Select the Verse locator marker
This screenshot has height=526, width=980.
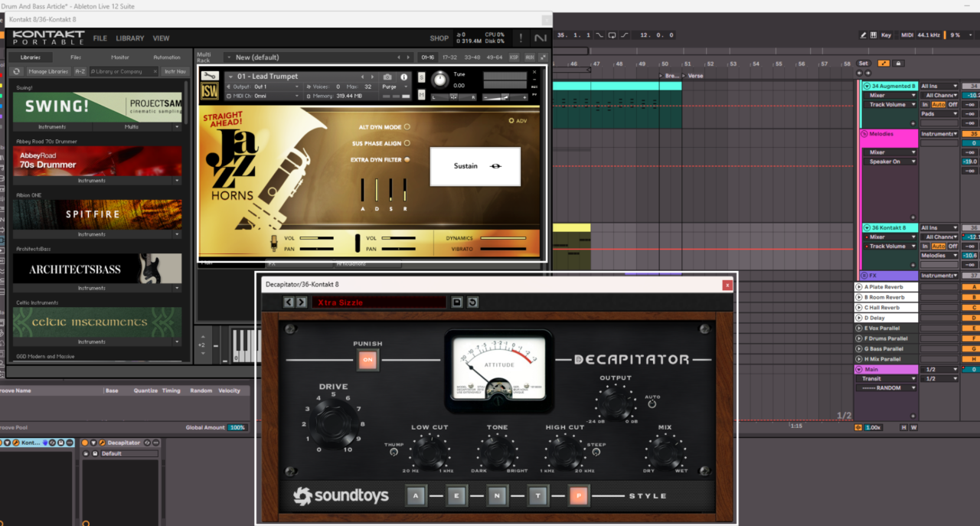[x=694, y=76]
